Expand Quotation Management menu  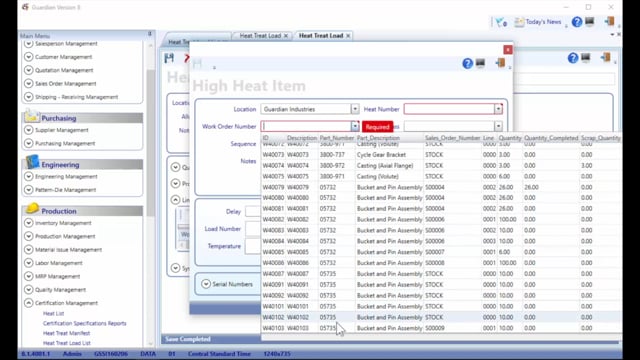pyautogui.click(x=28, y=70)
